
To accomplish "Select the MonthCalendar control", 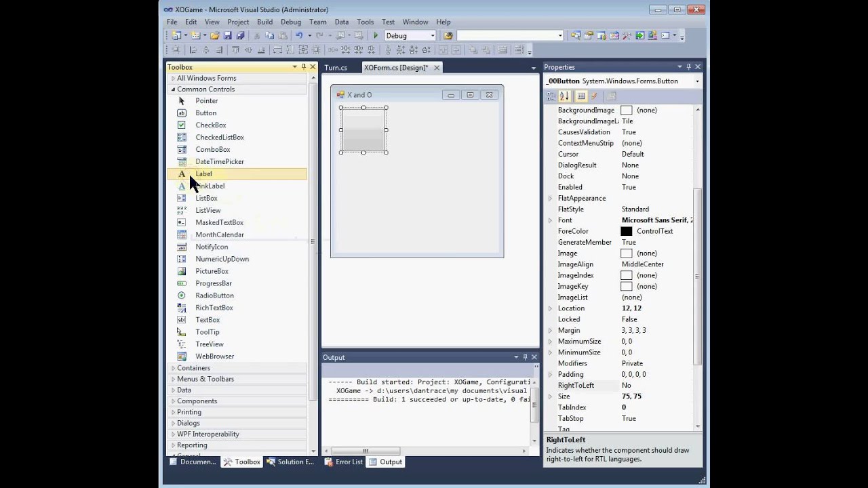I will (x=237, y=235).
